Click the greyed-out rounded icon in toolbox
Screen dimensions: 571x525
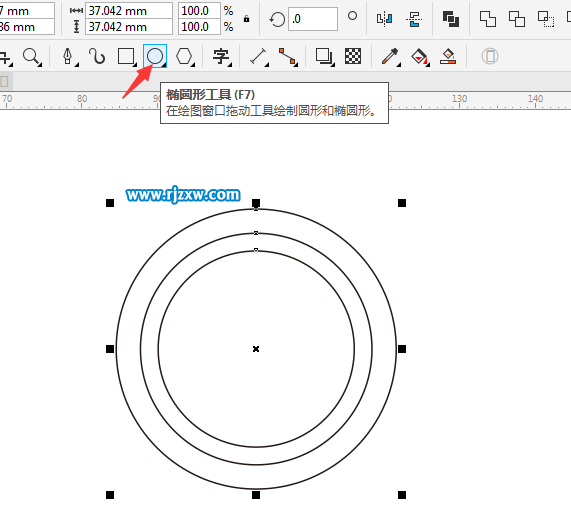[490, 56]
